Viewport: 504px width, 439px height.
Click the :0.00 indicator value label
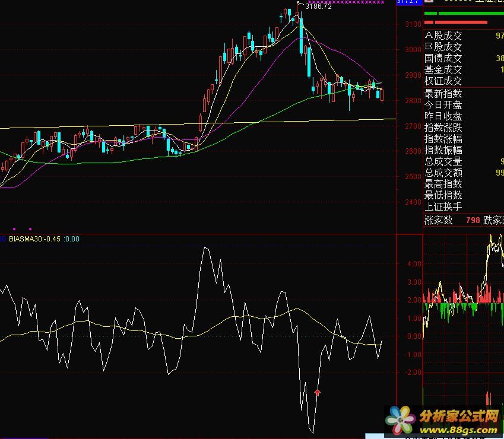pos(71,239)
